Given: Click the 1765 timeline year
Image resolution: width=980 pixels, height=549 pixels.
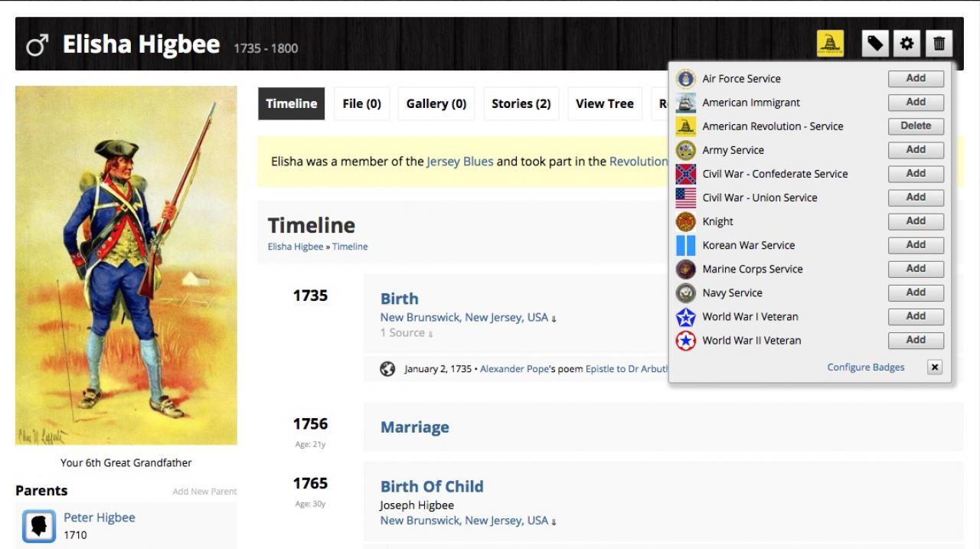Looking at the screenshot, I should [x=310, y=483].
